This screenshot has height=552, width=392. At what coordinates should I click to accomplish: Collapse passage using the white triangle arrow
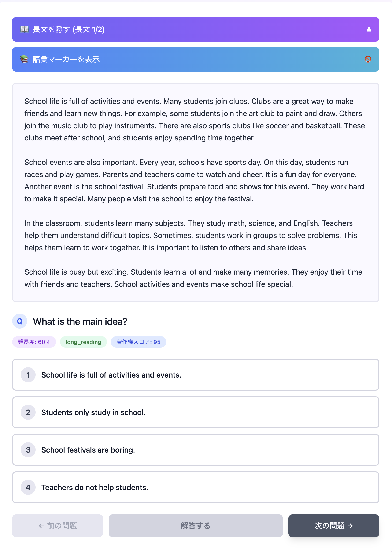click(369, 29)
